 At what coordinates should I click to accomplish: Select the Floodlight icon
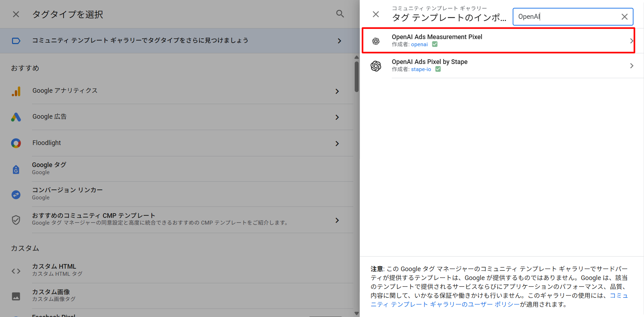[16, 143]
